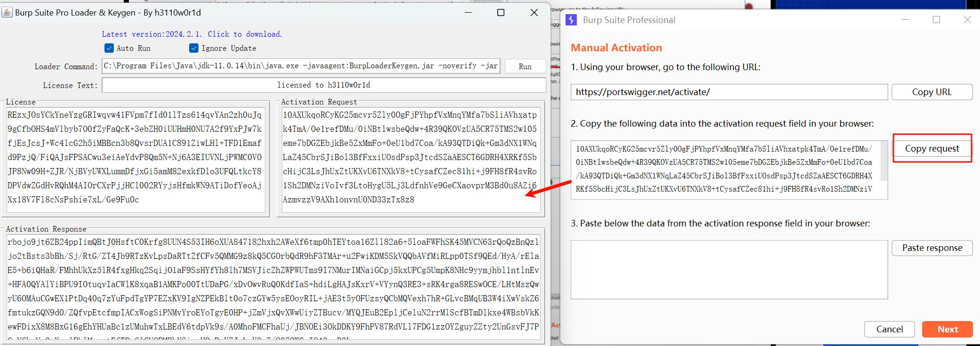Close the Burp Suite Professional dialog
This screenshot has width=980, height=346.
[967, 20]
